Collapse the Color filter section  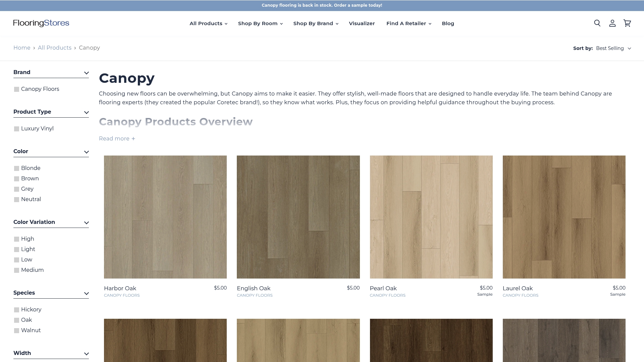pos(86,152)
